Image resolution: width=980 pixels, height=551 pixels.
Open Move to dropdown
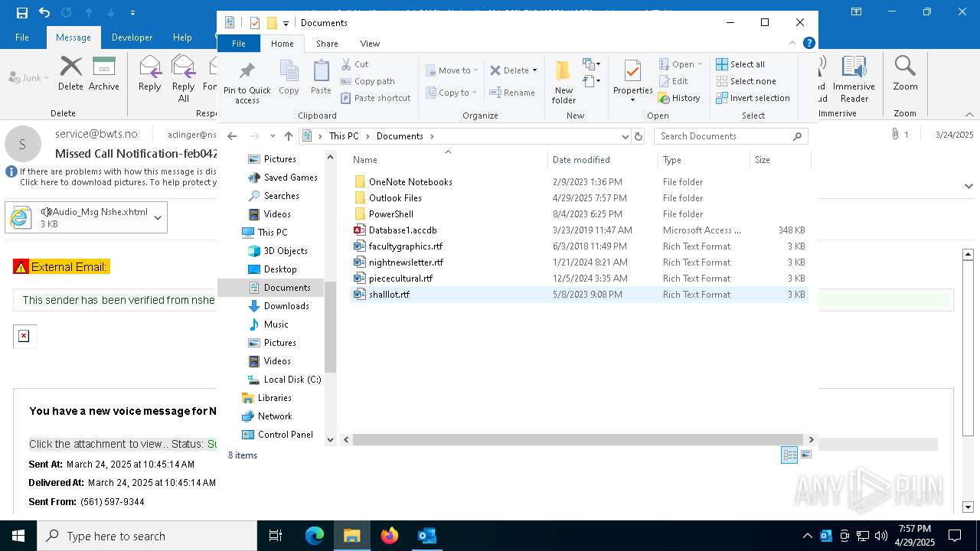[x=452, y=70]
